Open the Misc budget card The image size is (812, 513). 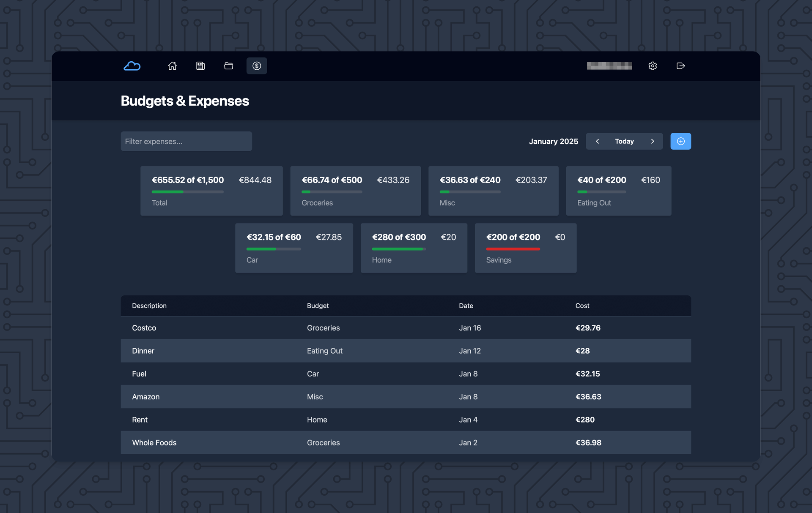click(493, 191)
